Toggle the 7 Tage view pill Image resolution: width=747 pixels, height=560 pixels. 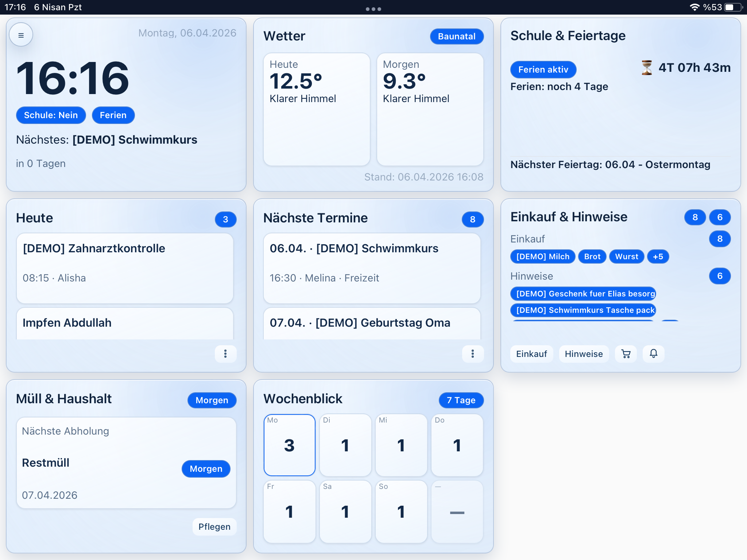[461, 400]
